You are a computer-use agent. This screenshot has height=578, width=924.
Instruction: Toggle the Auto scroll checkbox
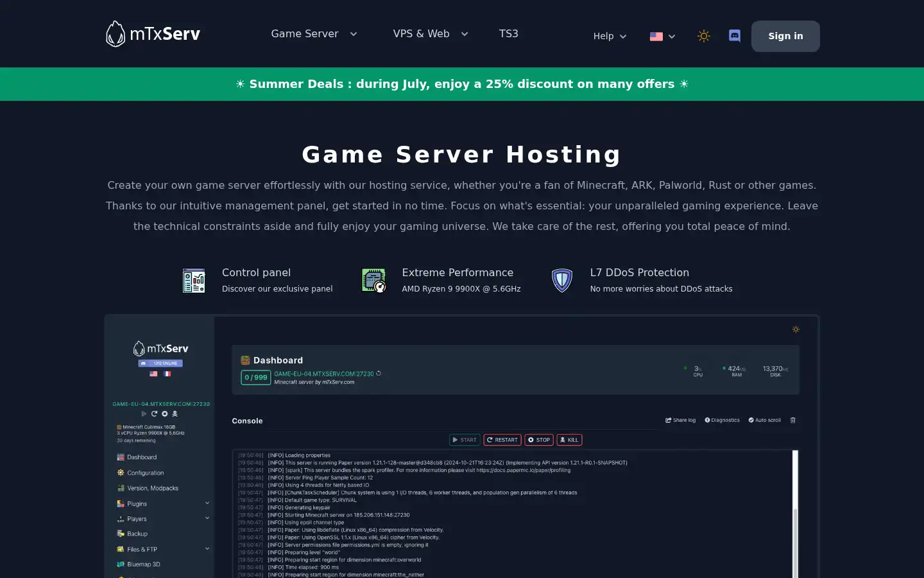(765, 420)
